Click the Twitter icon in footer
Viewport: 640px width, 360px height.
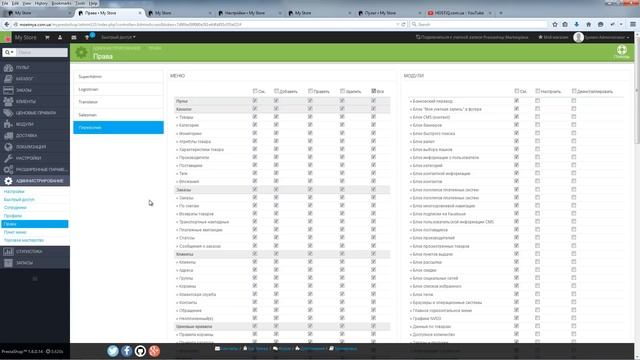pyautogui.click(x=113, y=351)
